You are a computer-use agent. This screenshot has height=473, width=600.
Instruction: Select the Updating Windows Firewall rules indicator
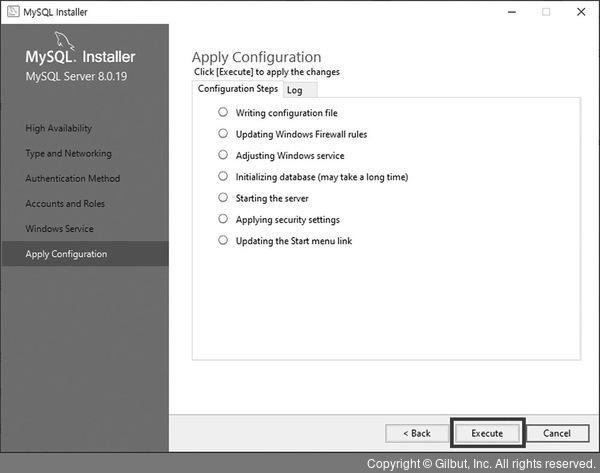coord(223,134)
